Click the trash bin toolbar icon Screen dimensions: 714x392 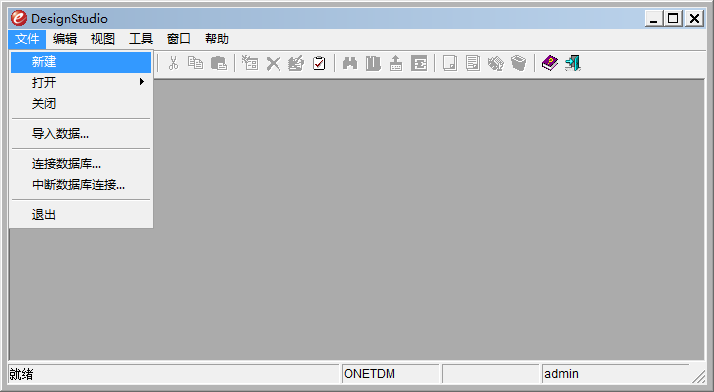[518, 63]
